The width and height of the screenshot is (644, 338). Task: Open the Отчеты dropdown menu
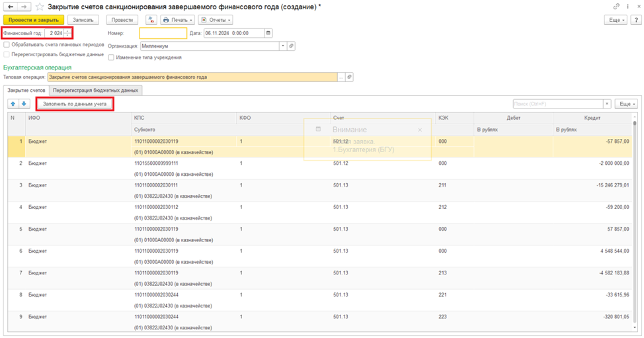tap(215, 20)
